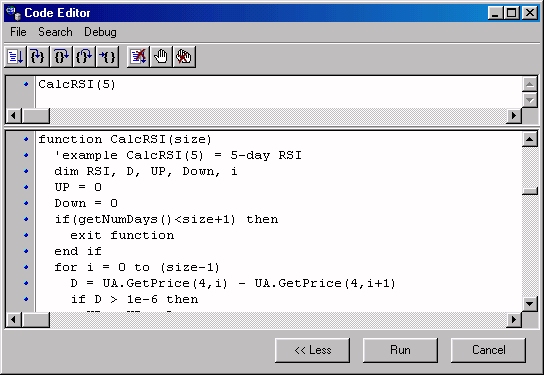The height and width of the screenshot is (375, 544).
Task: Click down arrow of function pane vertical scrollbar
Action: click(x=529, y=304)
